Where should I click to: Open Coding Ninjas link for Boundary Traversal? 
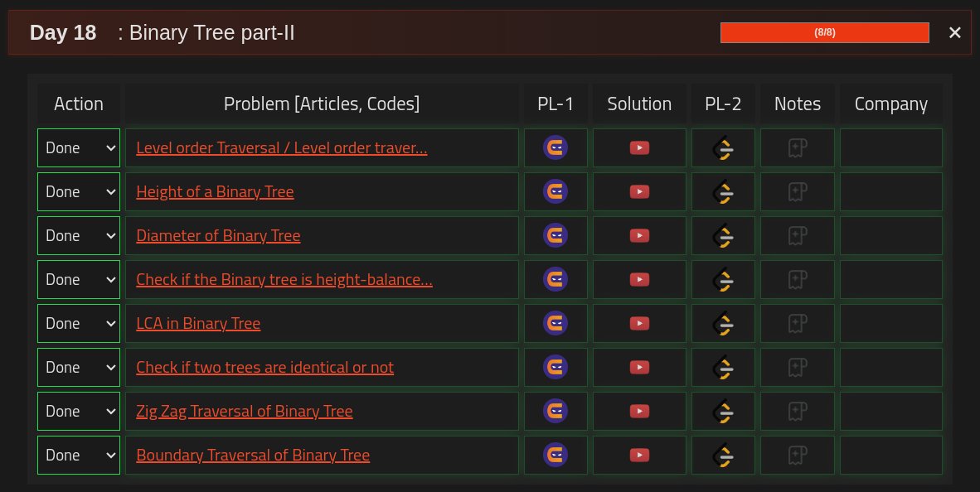(555, 456)
